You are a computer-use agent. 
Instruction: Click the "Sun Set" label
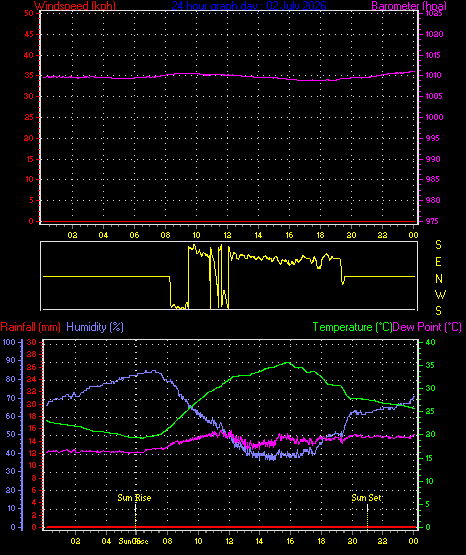366,498
